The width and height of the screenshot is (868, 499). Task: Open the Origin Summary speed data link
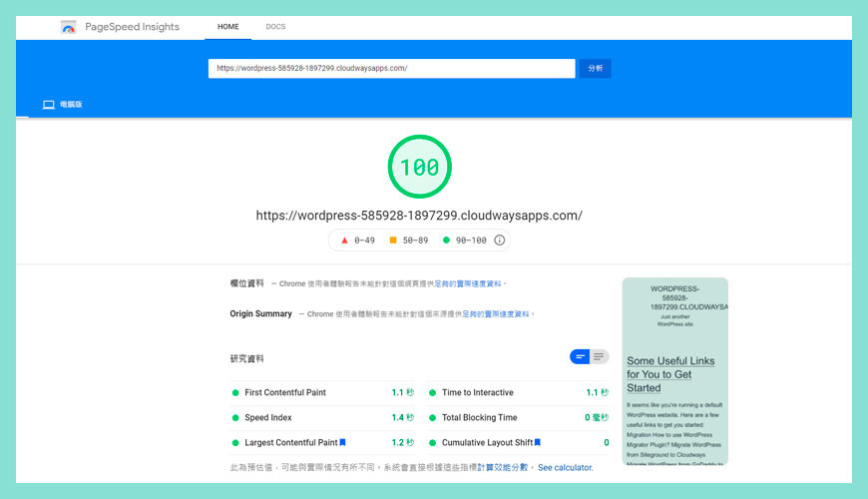[x=496, y=314]
